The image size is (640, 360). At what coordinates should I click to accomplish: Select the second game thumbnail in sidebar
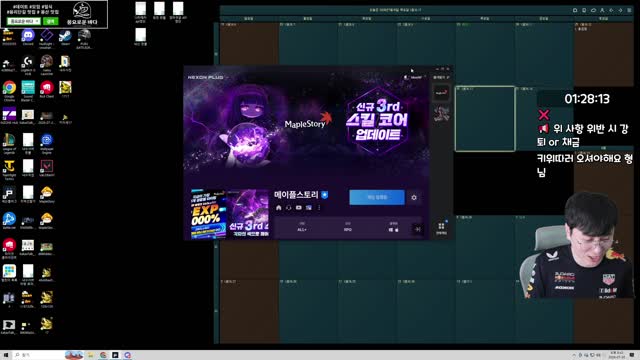[441, 114]
